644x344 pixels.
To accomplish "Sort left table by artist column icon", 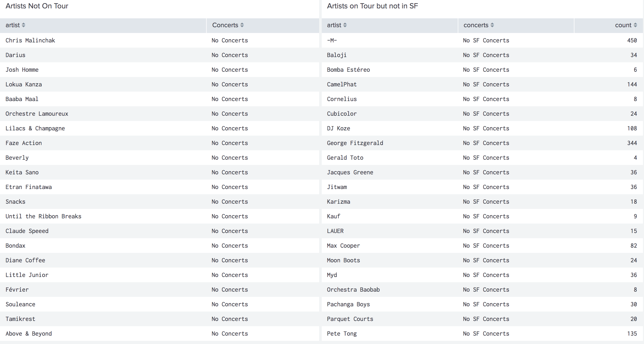I will click(24, 25).
